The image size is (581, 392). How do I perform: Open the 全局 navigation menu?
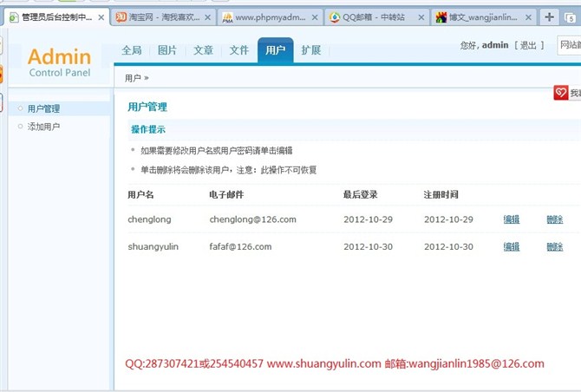(x=132, y=50)
